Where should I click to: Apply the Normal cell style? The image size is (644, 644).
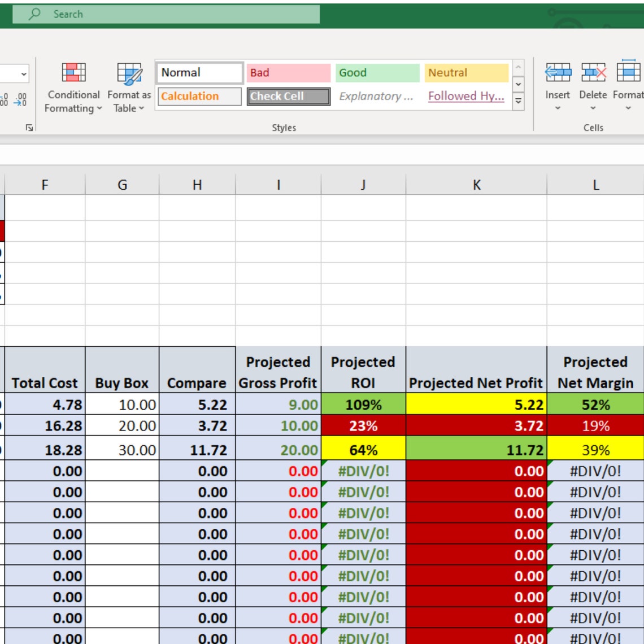198,72
